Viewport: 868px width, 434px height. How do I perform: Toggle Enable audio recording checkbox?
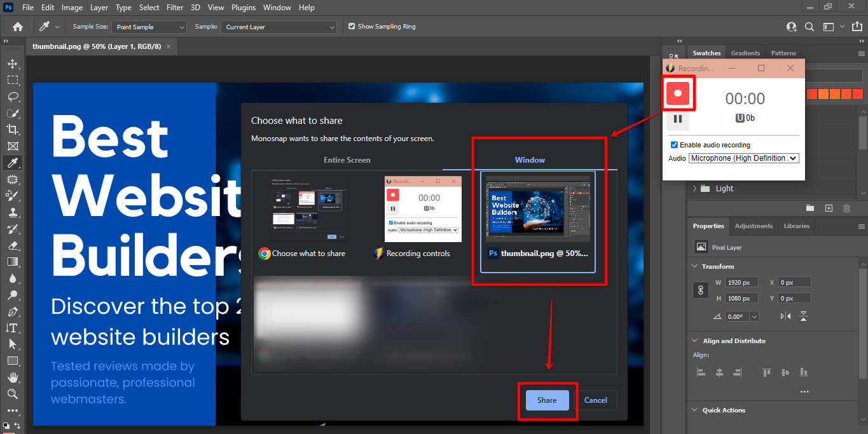pos(674,145)
